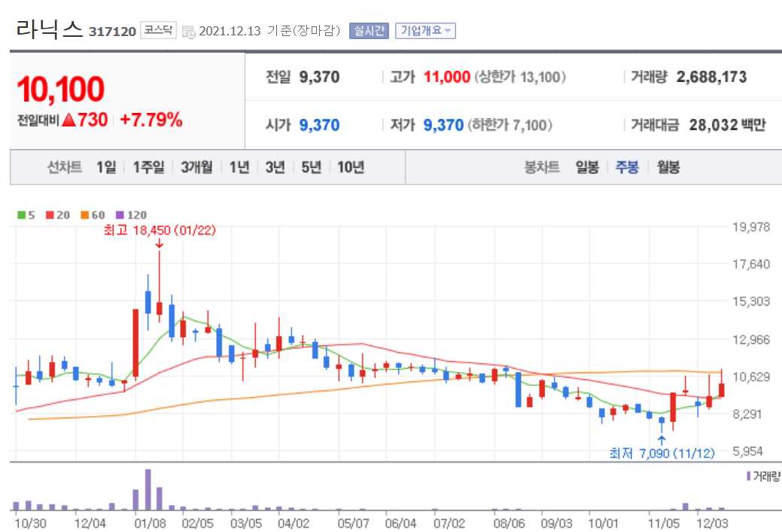The width and height of the screenshot is (782, 532).
Task: Pick the 10년 chart range
Action: 351,167
